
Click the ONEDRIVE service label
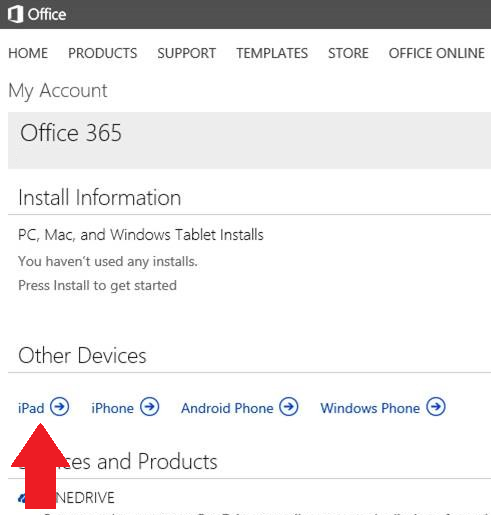[x=85, y=498]
